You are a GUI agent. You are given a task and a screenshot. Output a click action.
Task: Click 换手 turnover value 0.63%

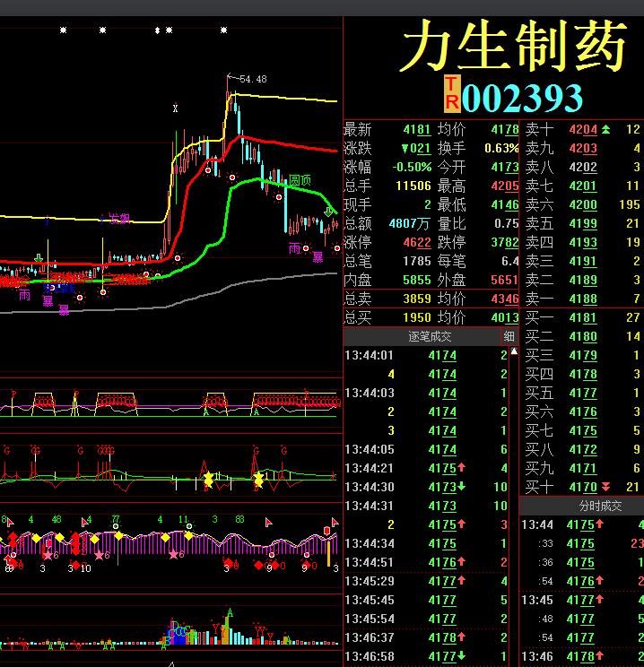pos(501,149)
